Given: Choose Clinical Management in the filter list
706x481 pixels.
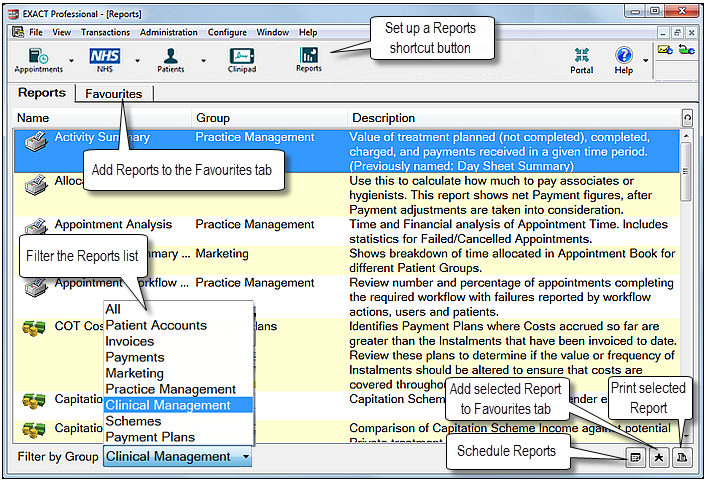Looking at the screenshot, I should point(178,405).
